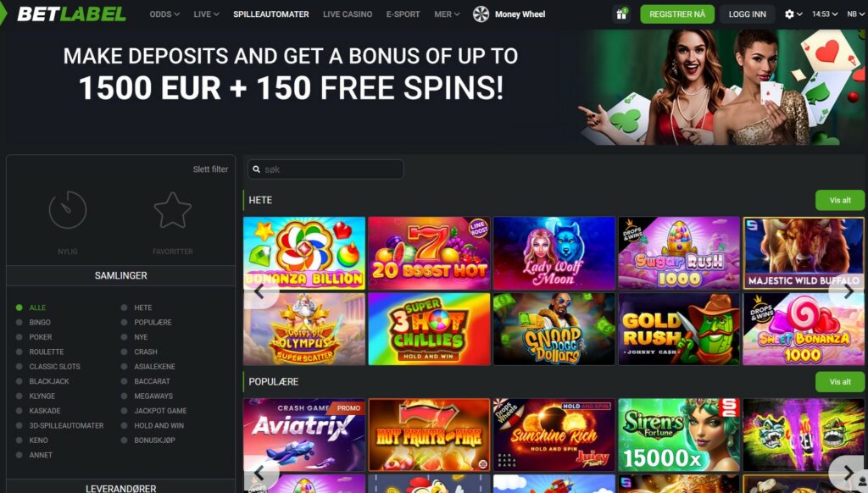The image size is (868, 493).
Task: Go to previous Hete games with left arrow
Action: [x=259, y=291]
